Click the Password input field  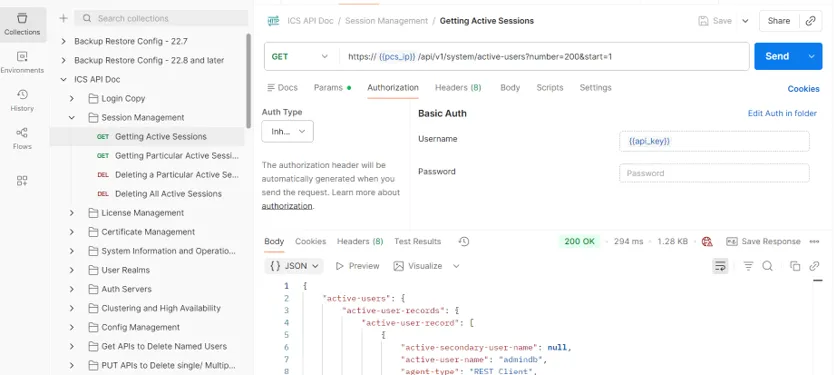pyautogui.click(x=714, y=173)
